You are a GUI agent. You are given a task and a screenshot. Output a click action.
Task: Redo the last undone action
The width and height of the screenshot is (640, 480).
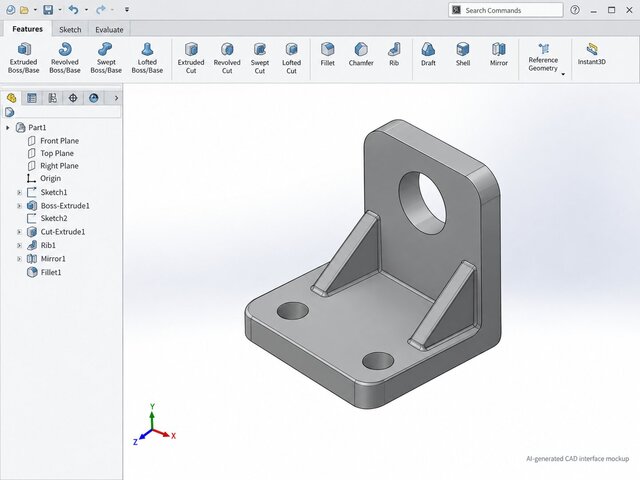click(100, 9)
